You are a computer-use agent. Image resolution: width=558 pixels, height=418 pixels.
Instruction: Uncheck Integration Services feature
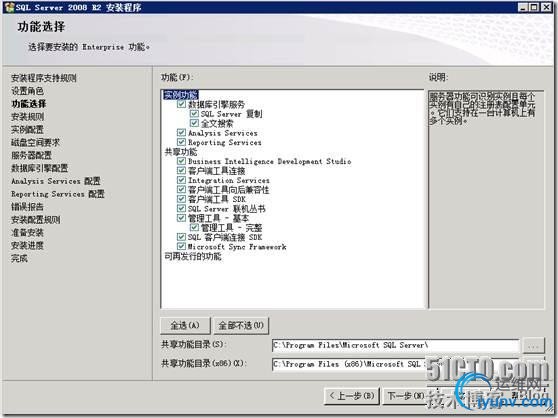(181, 180)
